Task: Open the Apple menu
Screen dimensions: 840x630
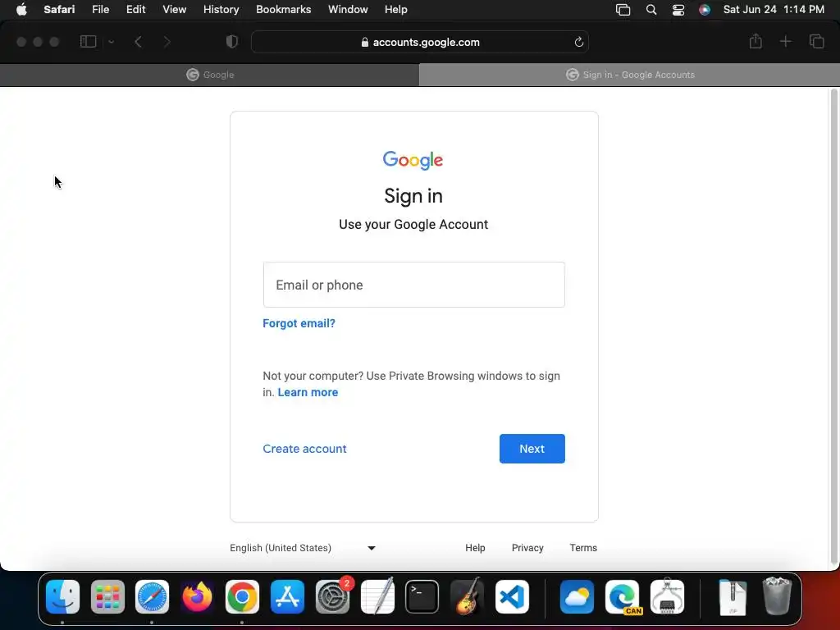Action: [x=21, y=10]
